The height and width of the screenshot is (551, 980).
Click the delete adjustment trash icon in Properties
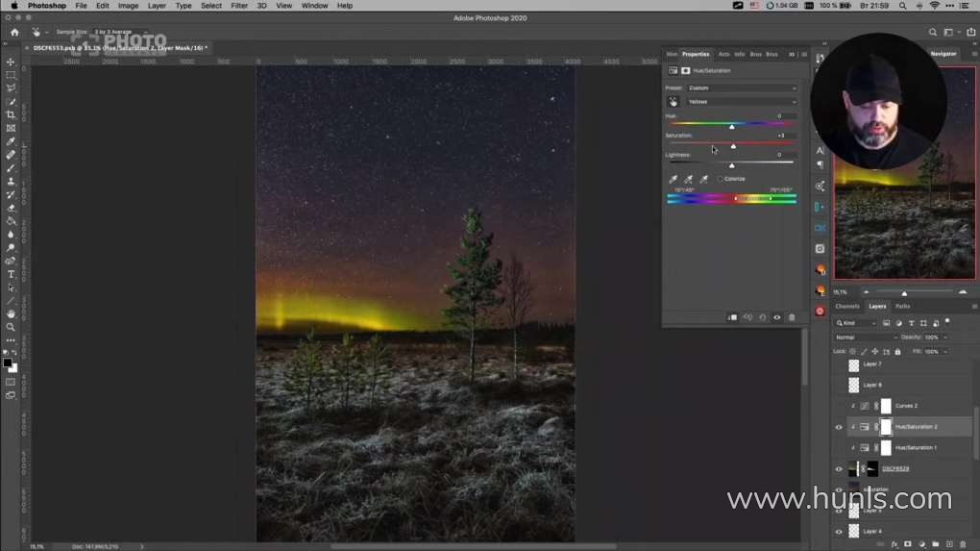792,317
